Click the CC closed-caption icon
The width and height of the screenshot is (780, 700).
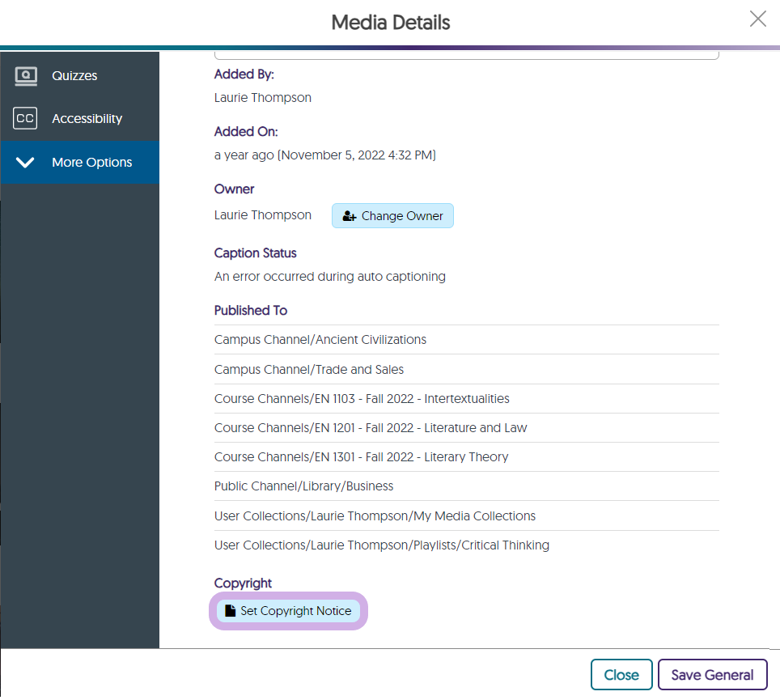coord(25,119)
